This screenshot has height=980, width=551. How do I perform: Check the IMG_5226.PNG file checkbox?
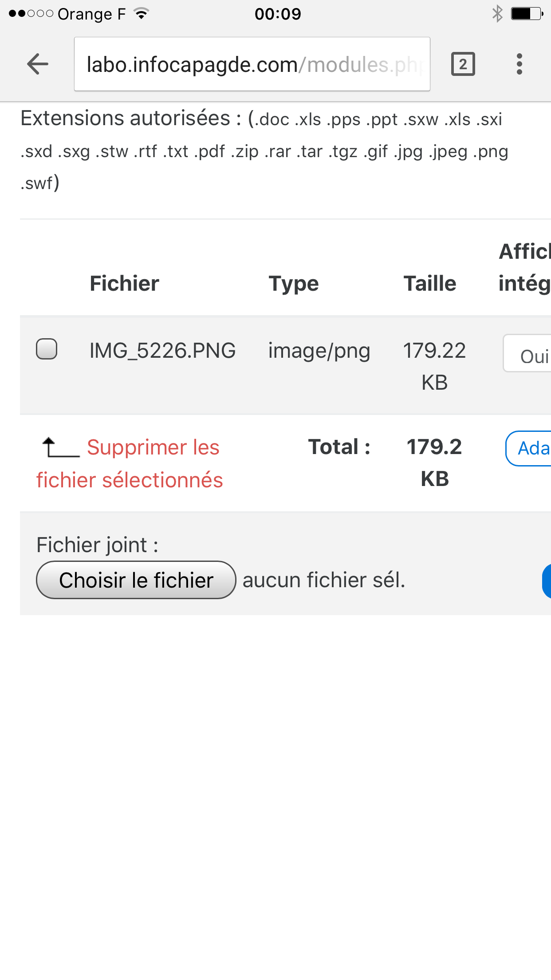[x=47, y=349]
